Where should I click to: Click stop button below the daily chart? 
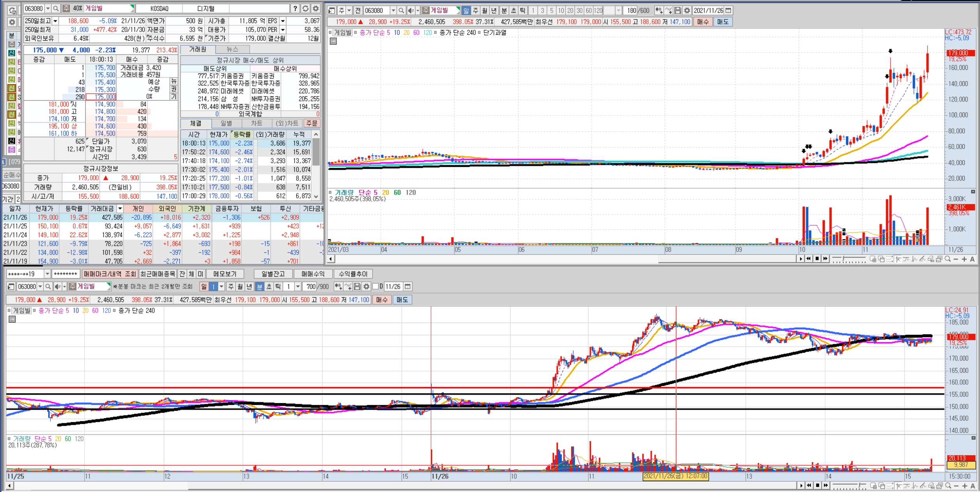[817, 259]
